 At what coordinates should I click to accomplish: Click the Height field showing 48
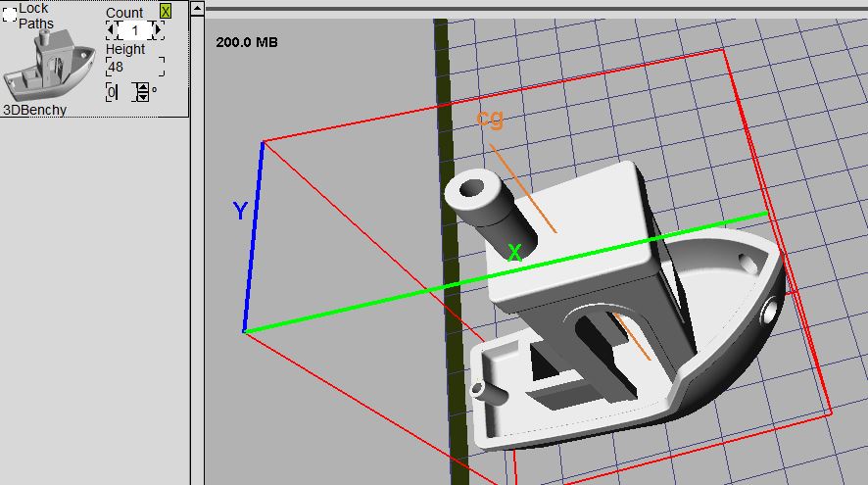pyautogui.click(x=135, y=67)
